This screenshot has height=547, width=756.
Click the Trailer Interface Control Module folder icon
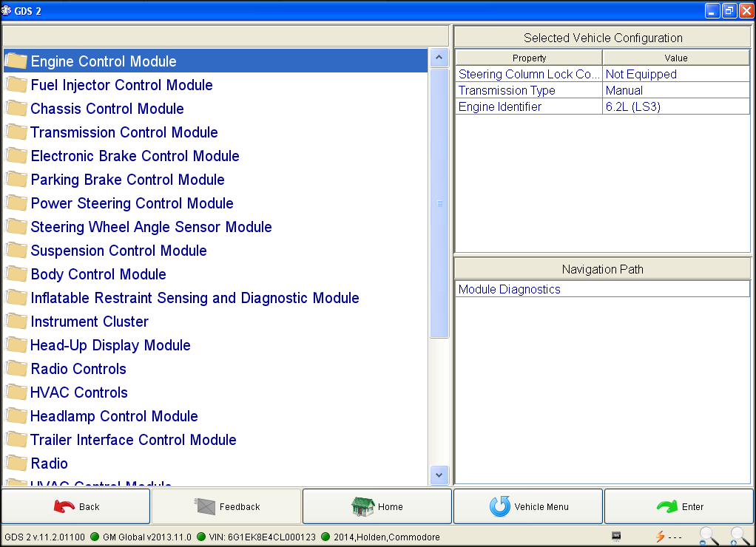(16, 439)
